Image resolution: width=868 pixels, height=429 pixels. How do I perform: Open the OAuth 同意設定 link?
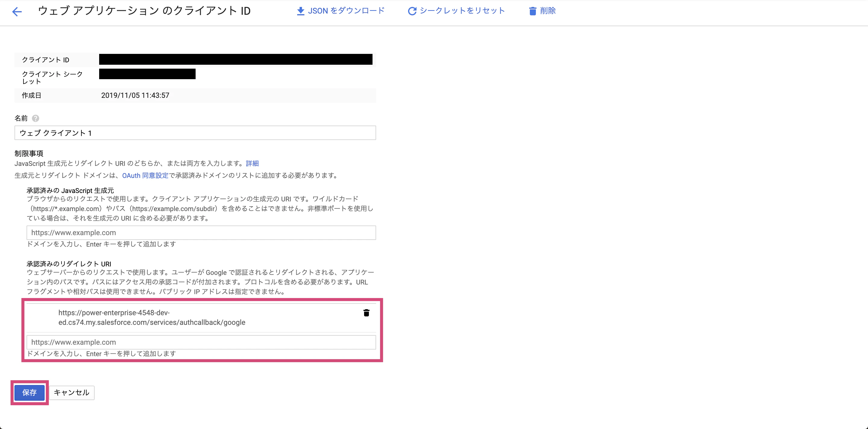click(145, 175)
